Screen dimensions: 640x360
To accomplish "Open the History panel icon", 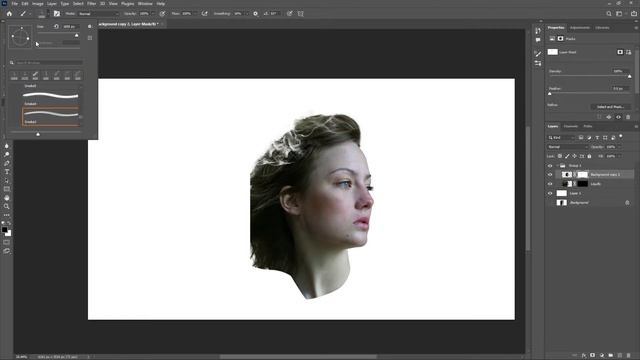I will tap(538, 31).
